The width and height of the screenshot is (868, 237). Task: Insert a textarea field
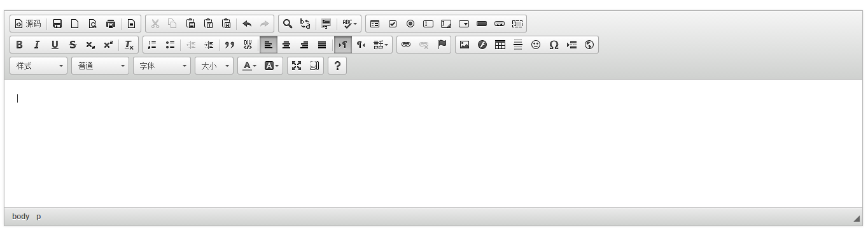coord(446,24)
